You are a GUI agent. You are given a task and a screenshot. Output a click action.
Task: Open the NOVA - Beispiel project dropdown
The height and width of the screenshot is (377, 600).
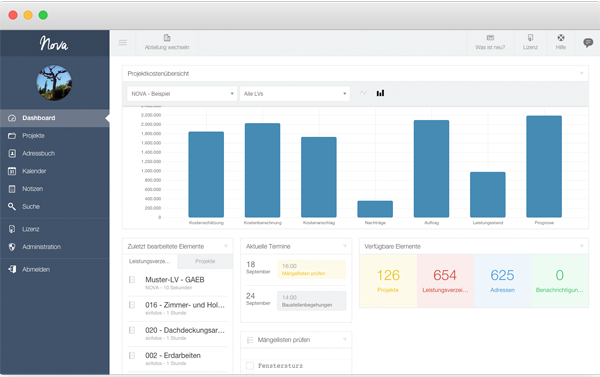(182, 94)
